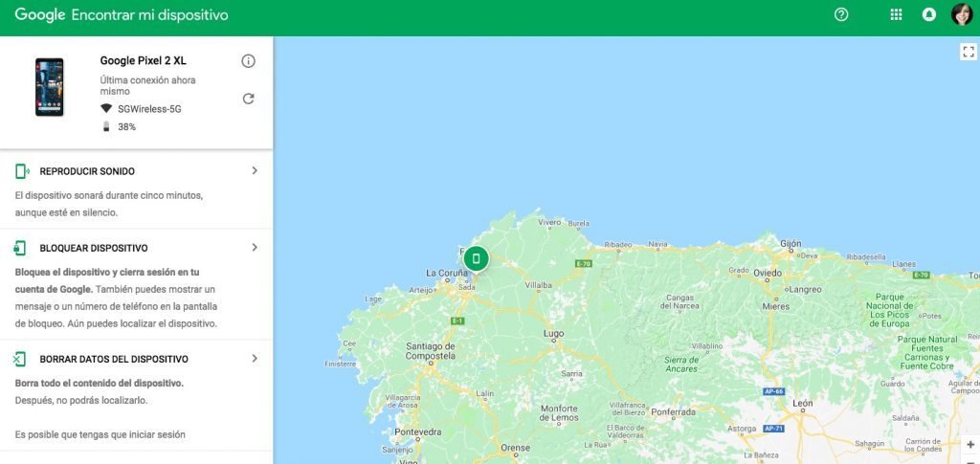Click Monforte de Lemos label
Viewport: 980px width, 464px height.
click(559, 412)
